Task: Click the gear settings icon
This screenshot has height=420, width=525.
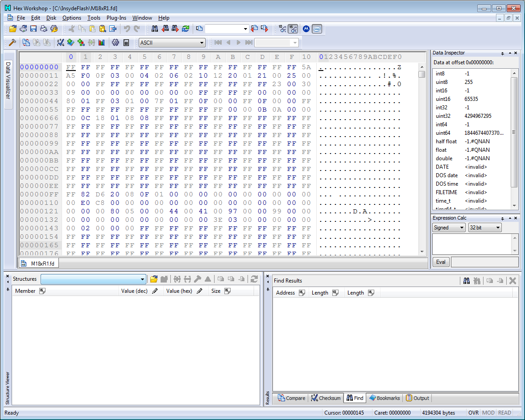Action: pyautogui.click(x=116, y=42)
